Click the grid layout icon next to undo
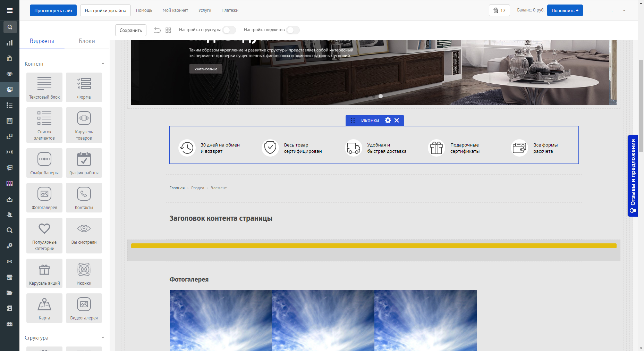This screenshot has width=644, height=351. tap(168, 30)
